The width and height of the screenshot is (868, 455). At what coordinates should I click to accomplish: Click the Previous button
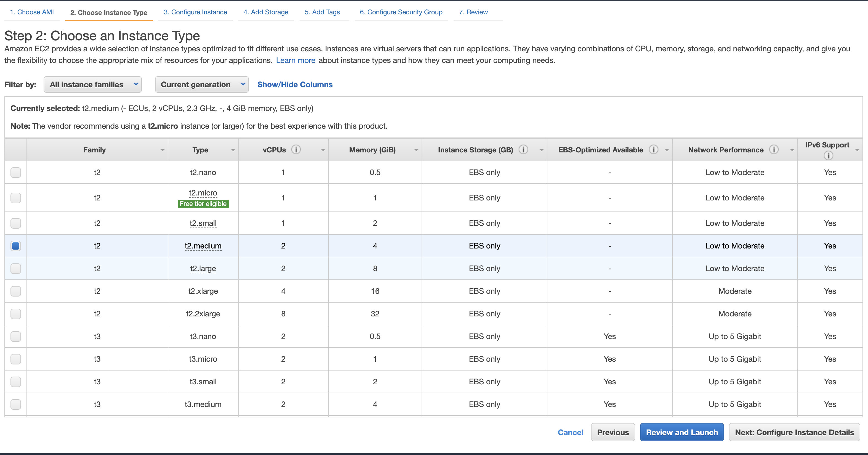[613, 432]
